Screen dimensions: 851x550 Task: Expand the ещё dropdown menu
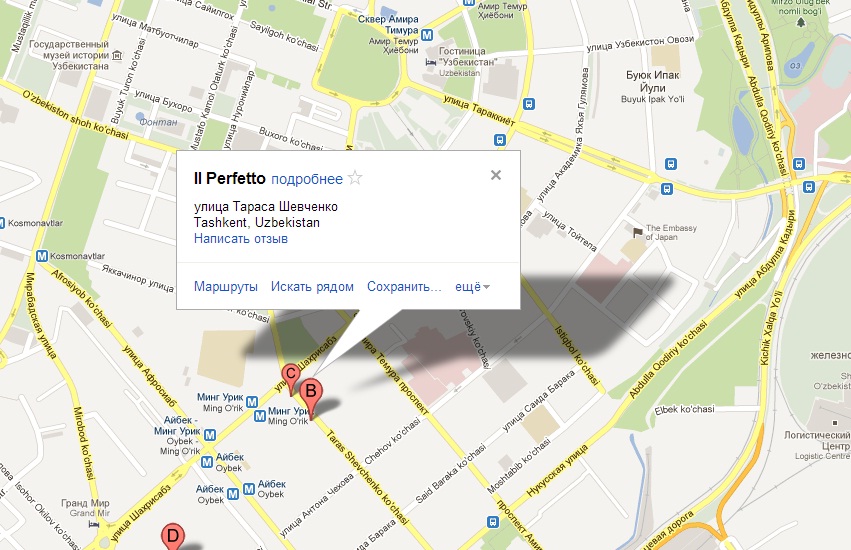coord(472,287)
